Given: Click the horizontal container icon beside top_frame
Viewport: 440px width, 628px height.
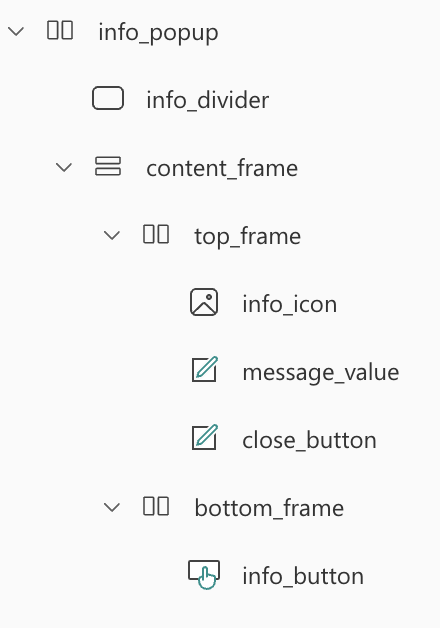Looking at the screenshot, I should pos(156,234).
